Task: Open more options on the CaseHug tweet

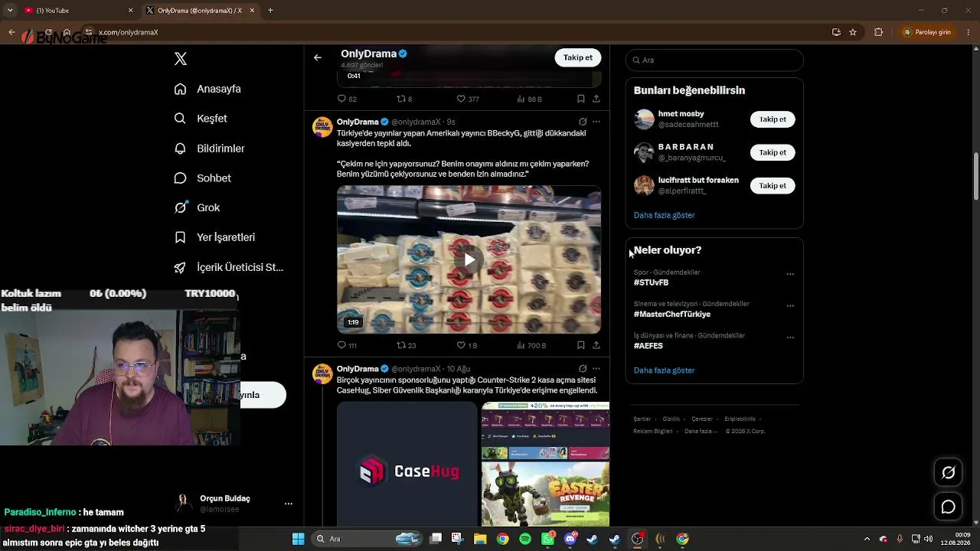Action: coord(596,369)
